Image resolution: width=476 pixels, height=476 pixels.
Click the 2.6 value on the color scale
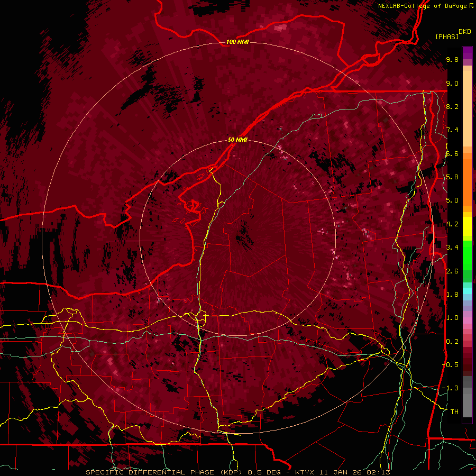pyautogui.click(x=452, y=271)
